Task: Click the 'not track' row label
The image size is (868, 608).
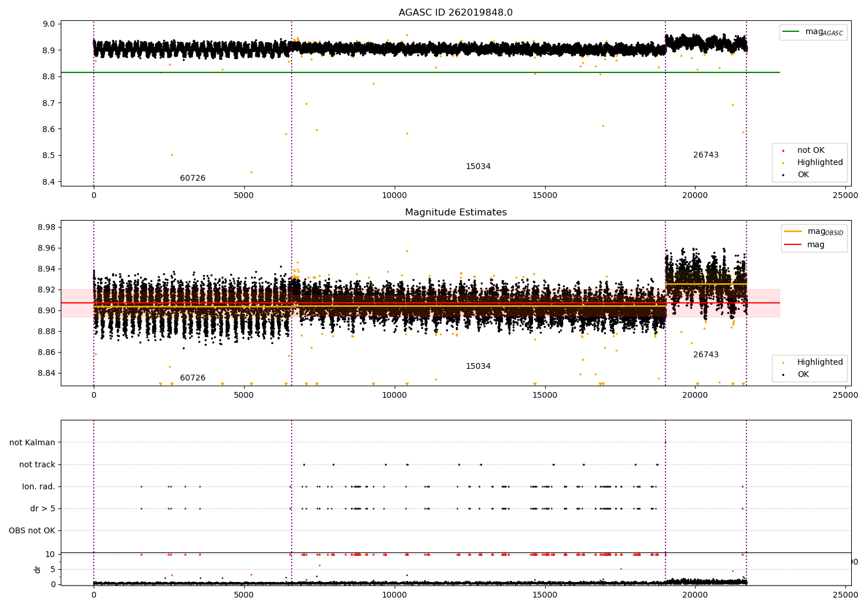Action: pos(37,465)
